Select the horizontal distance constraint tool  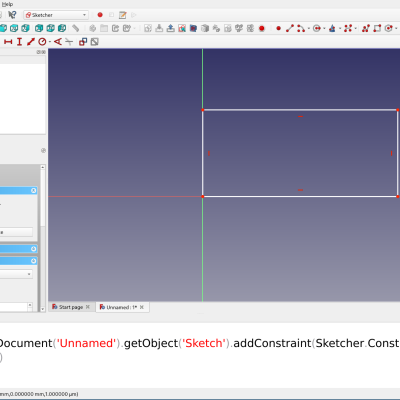tap(8, 42)
